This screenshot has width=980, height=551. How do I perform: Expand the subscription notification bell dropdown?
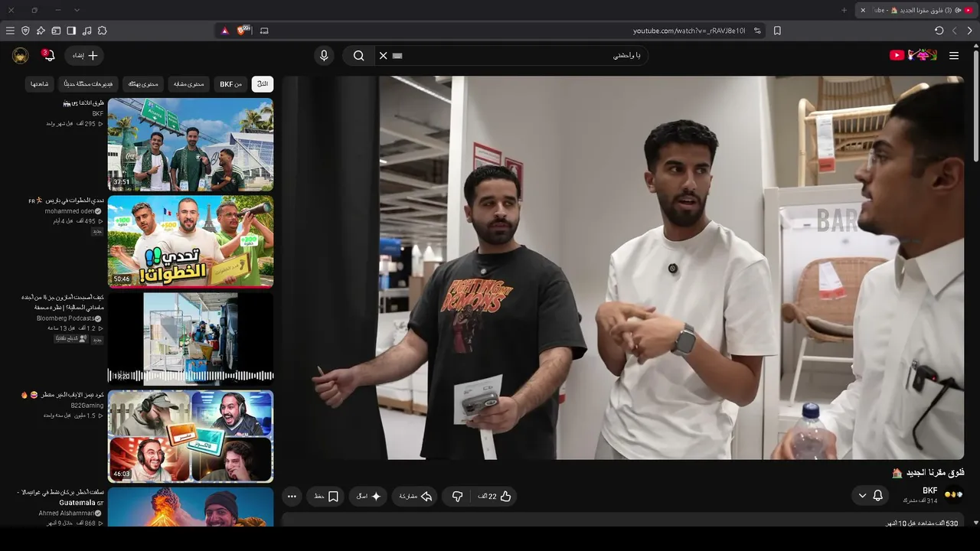click(871, 496)
